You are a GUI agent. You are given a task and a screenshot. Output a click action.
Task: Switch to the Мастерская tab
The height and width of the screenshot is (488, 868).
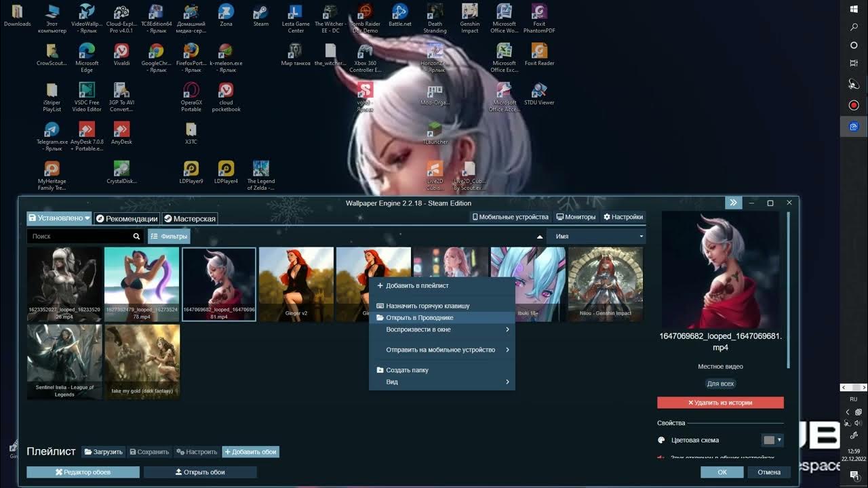pos(190,218)
